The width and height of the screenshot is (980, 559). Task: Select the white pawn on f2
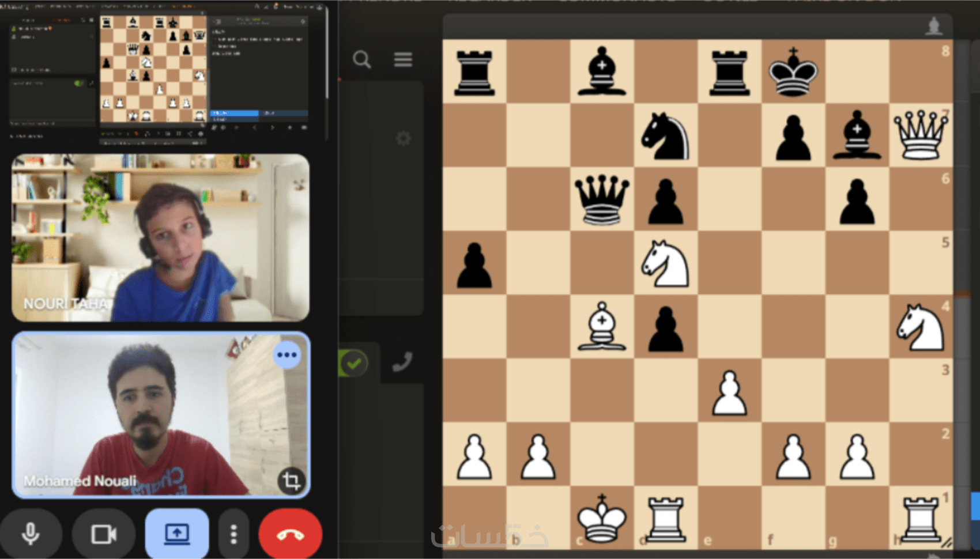pyautogui.click(x=793, y=457)
